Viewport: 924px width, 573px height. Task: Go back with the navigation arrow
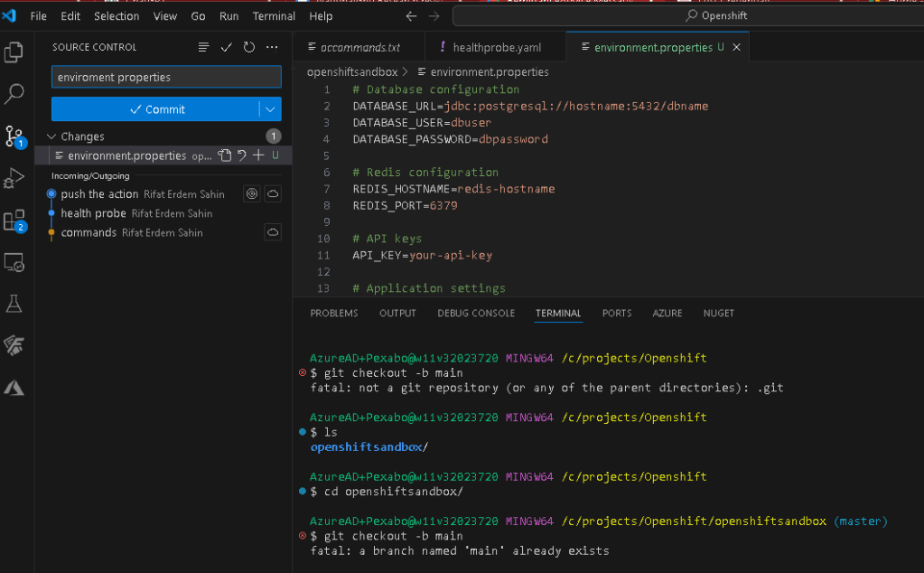tap(411, 16)
